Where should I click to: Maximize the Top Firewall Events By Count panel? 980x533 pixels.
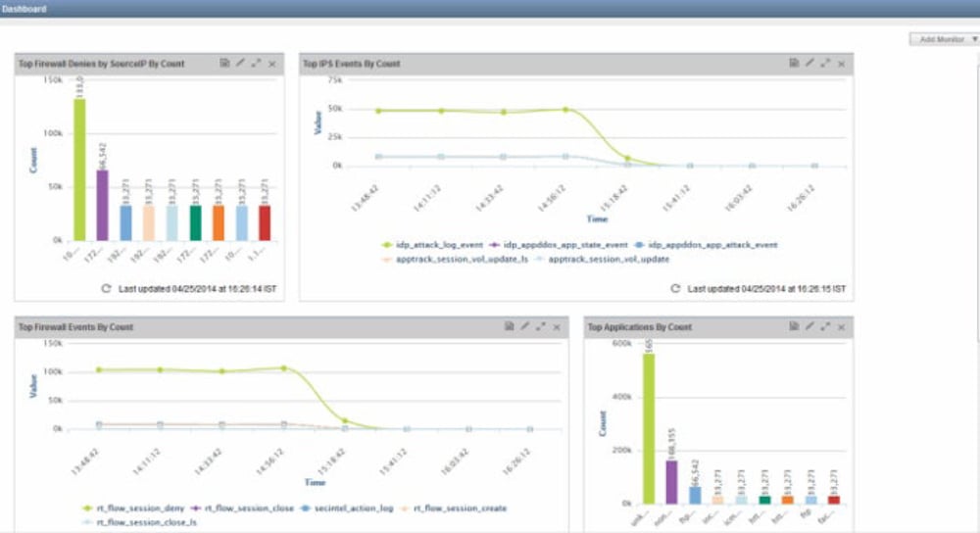tap(541, 326)
